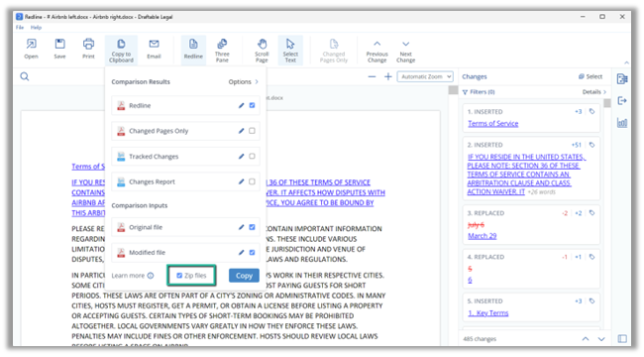Click the Copy button
Screen dimensions: 644x357
[x=244, y=276]
